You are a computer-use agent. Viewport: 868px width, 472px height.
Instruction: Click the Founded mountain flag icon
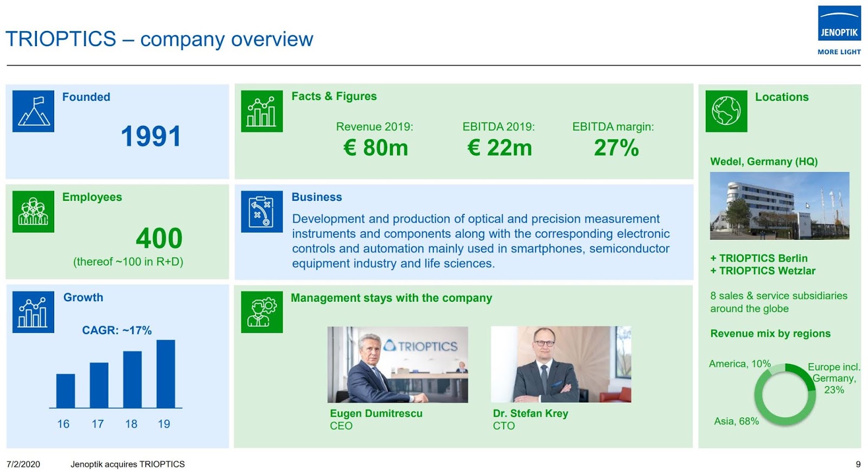(x=33, y=111)
